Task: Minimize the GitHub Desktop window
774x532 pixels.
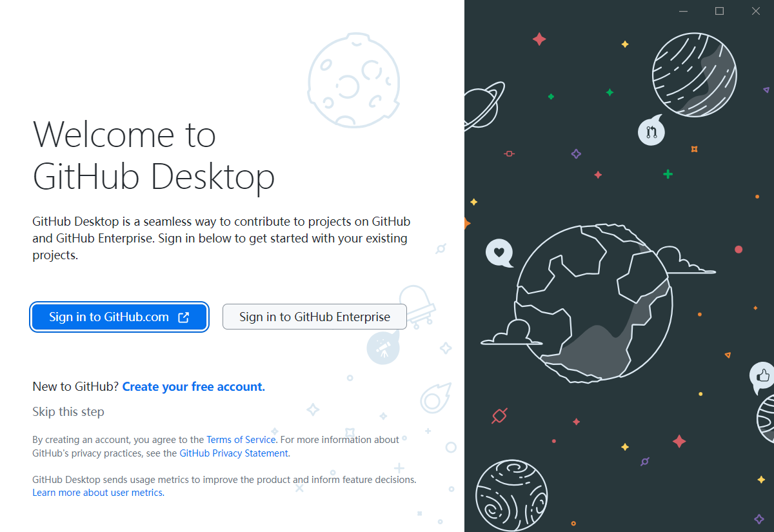Action: tap(684, 11)
